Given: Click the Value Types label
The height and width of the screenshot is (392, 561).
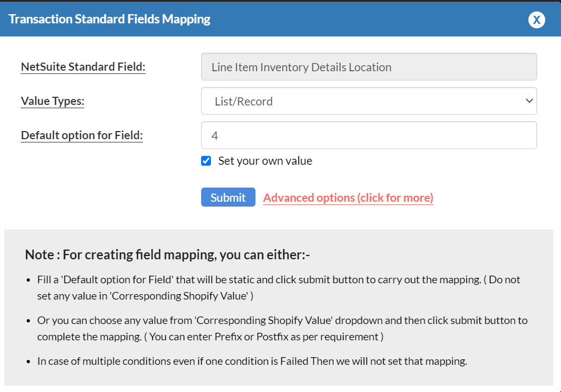Looking at the screenshot, I should (52, 101).
